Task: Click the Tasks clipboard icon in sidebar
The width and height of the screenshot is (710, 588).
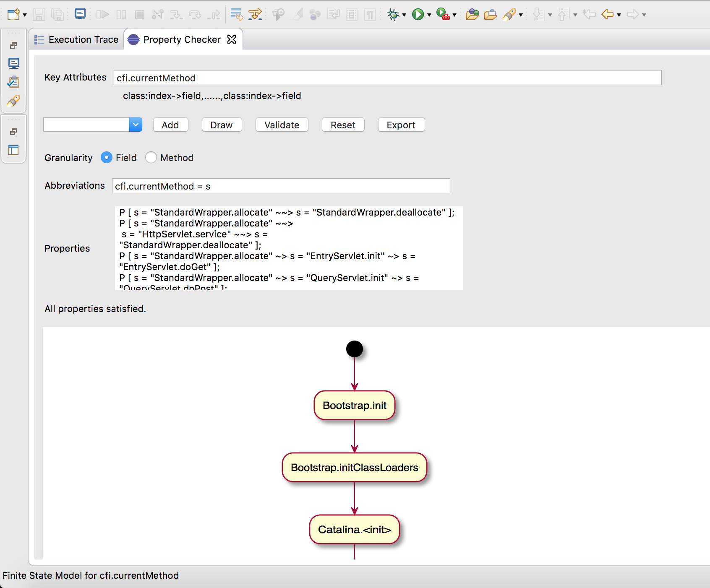Action: (13, 82)
